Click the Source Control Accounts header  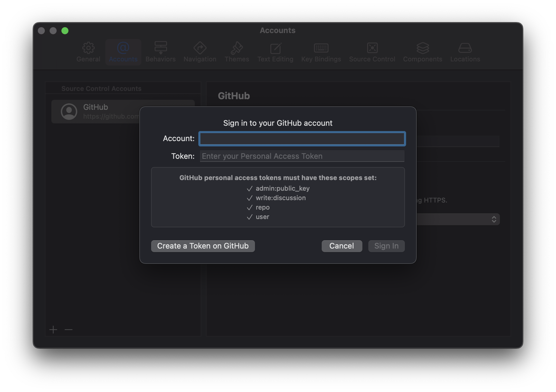coord(101,89)
